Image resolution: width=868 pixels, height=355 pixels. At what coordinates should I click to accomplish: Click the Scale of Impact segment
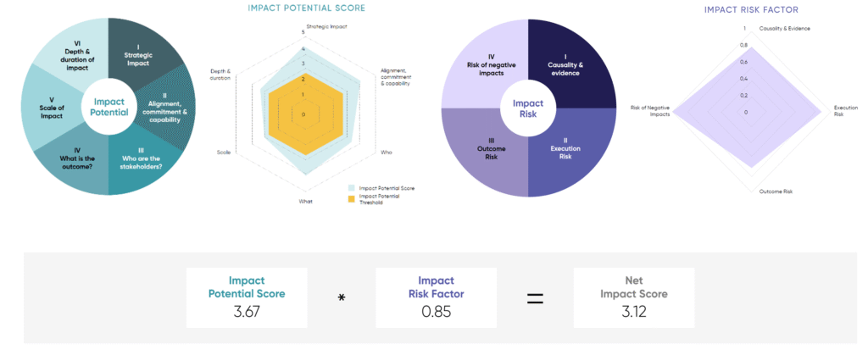click(49, 108)
